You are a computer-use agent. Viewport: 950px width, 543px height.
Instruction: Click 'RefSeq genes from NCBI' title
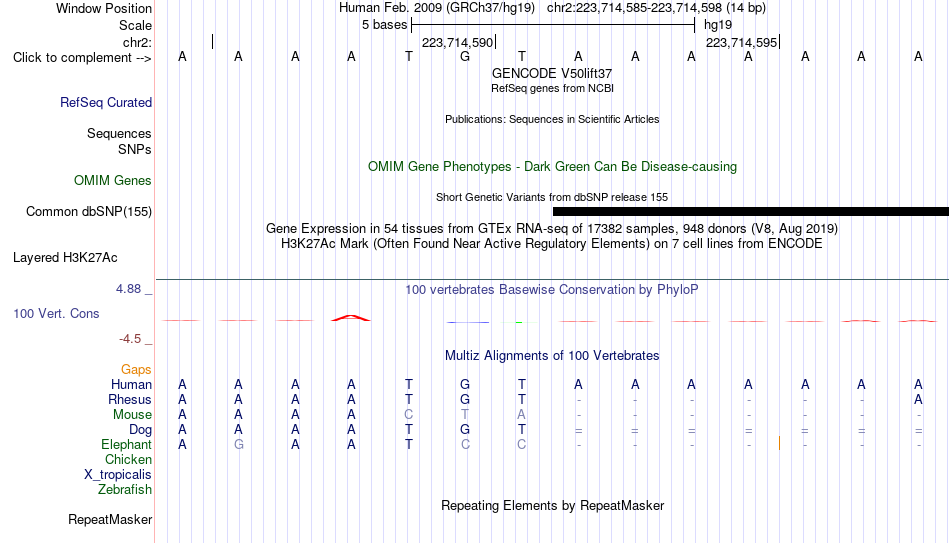tap(552, 88)
